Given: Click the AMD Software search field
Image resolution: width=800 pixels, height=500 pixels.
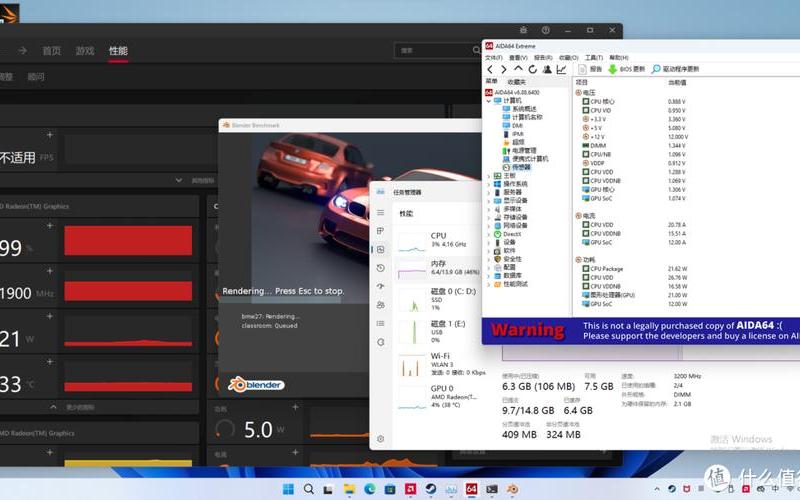Looking at the screenshot, I should (438, 50).
